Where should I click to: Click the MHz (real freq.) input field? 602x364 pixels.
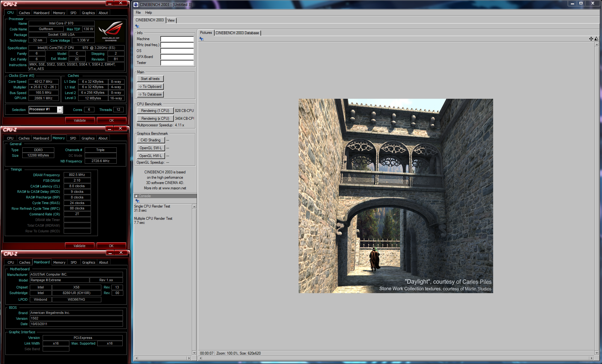(177, 45)
